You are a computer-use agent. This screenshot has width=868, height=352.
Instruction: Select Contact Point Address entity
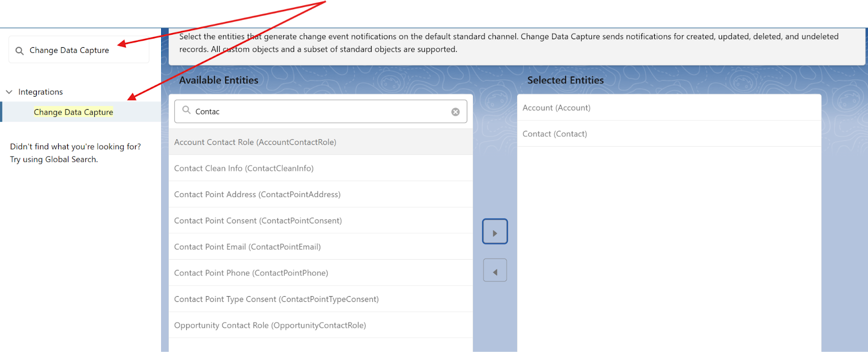coord(321,194)
